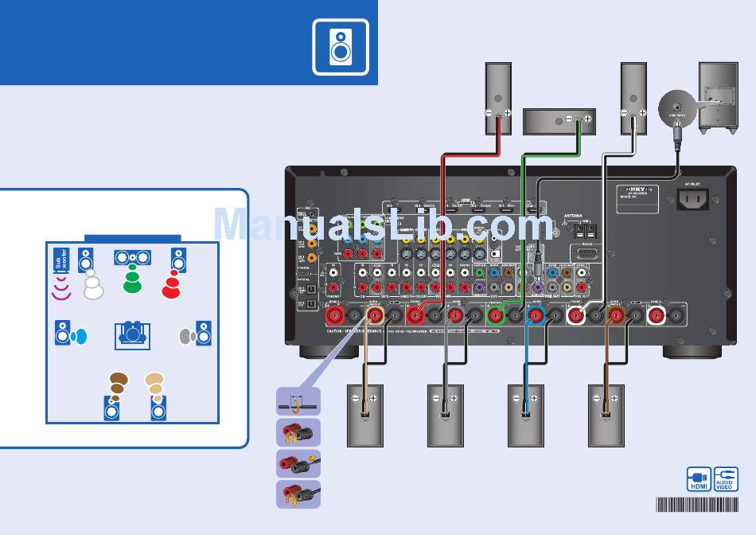Click the blue-ringed red speaker terminal
Viewport: 756px width, 535px height.
536,316
